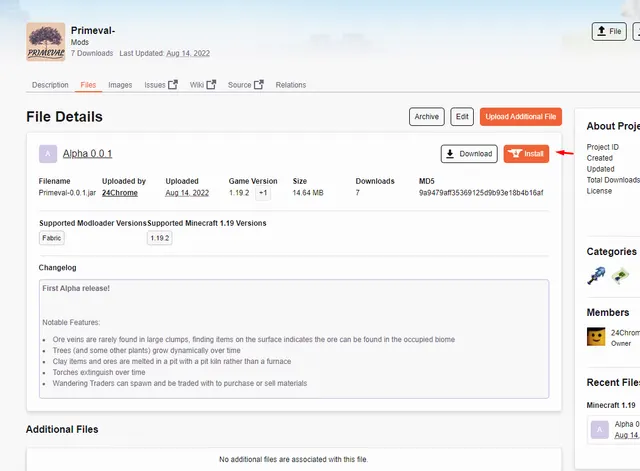Click the external link icon next to Wiki
Image resolution: width=640 pixels, height=471 pixels.
click(x=211, y=84)
